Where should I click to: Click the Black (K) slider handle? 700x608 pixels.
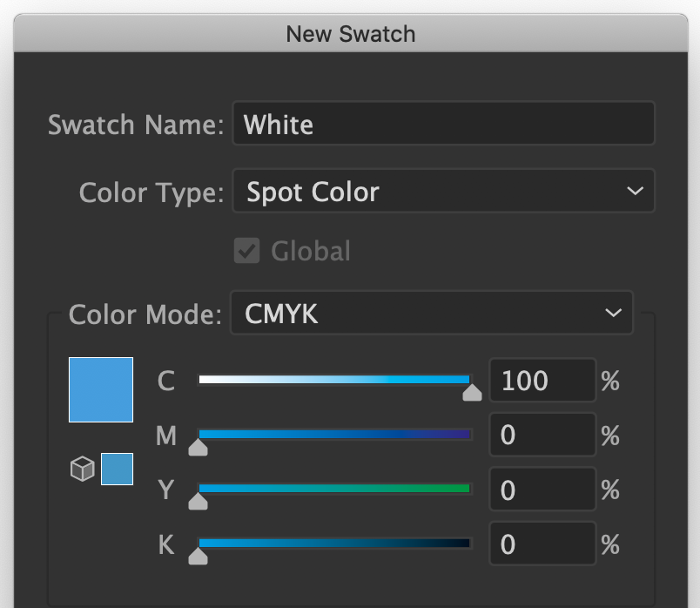coord(199,556)
